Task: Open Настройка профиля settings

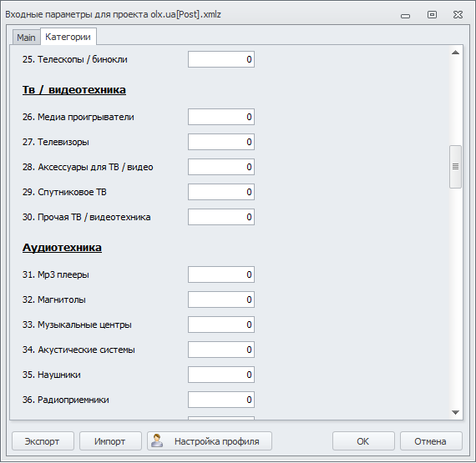Action: 210,441
